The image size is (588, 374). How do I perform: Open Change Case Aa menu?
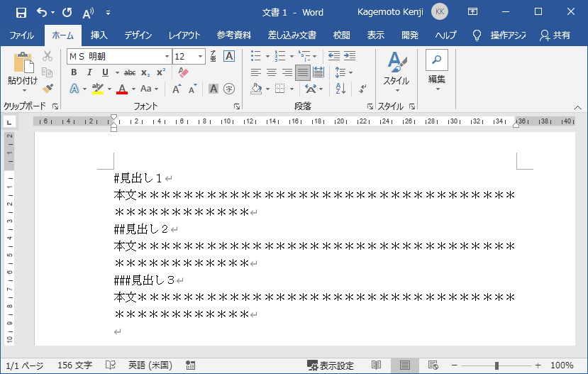pos(149,89)
